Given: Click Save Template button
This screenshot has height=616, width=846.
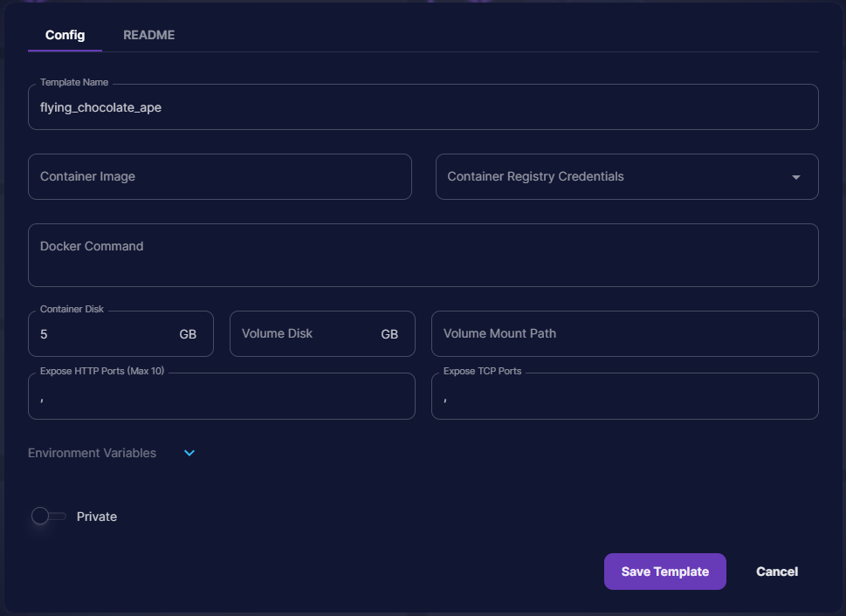Looking at the screenshot, I should pyautogui.click(x=664, y=572).
